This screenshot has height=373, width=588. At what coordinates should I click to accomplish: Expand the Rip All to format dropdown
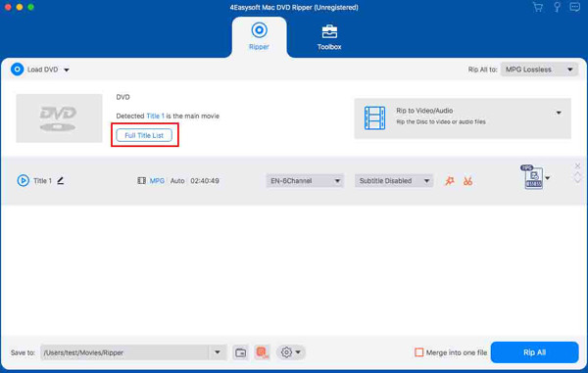click(539, 70)
